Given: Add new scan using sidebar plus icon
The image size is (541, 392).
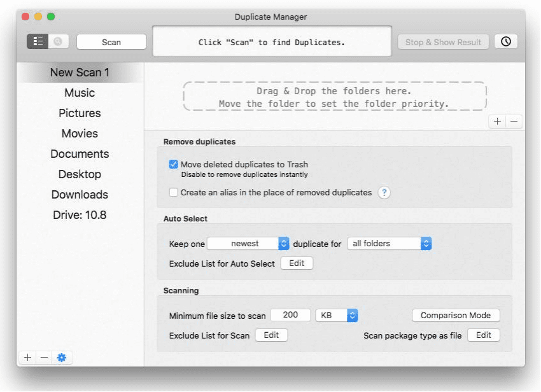Looking at the screenshot, I should click(x=27, y=358).
